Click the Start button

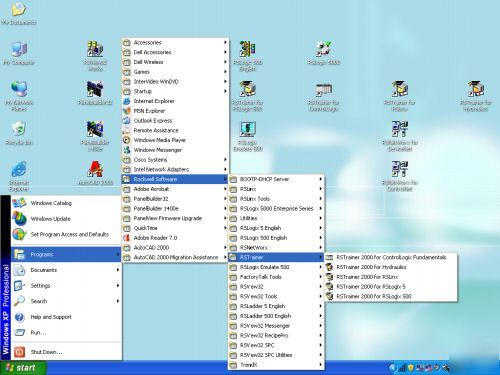(x=23, y=368)
